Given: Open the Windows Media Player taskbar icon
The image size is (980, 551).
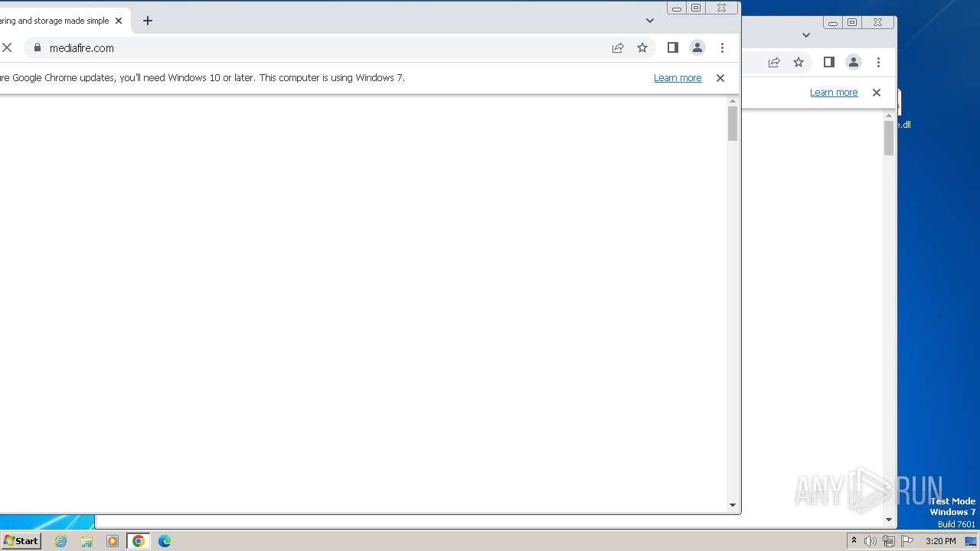Looking at the screenshot, I should tap(113, 541).
